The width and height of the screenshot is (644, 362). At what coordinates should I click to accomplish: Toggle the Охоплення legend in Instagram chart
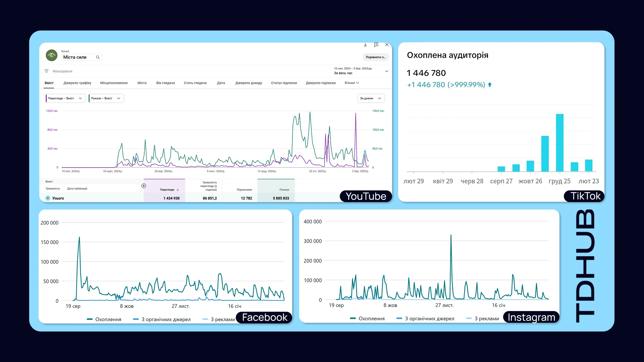(x=367, y=318)
